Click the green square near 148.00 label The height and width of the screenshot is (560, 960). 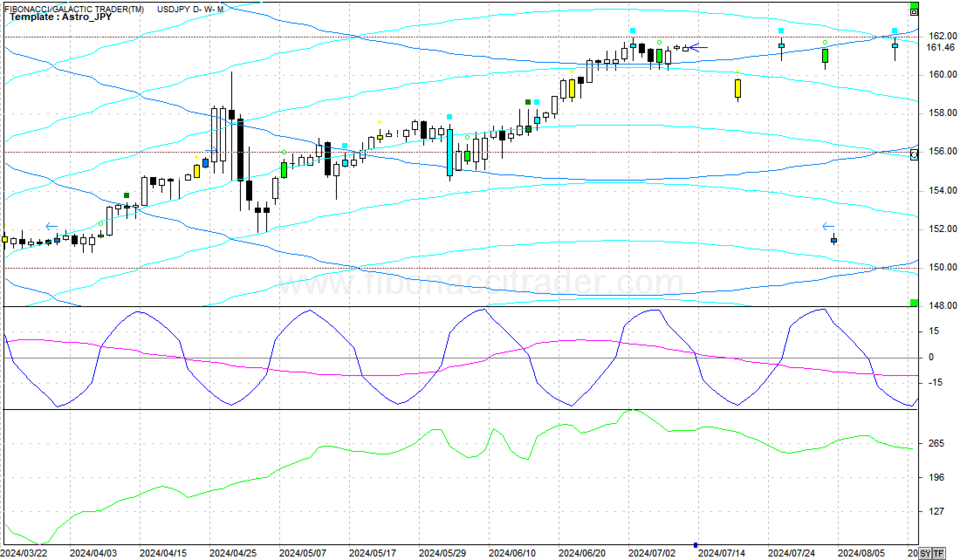coord(914,303)
